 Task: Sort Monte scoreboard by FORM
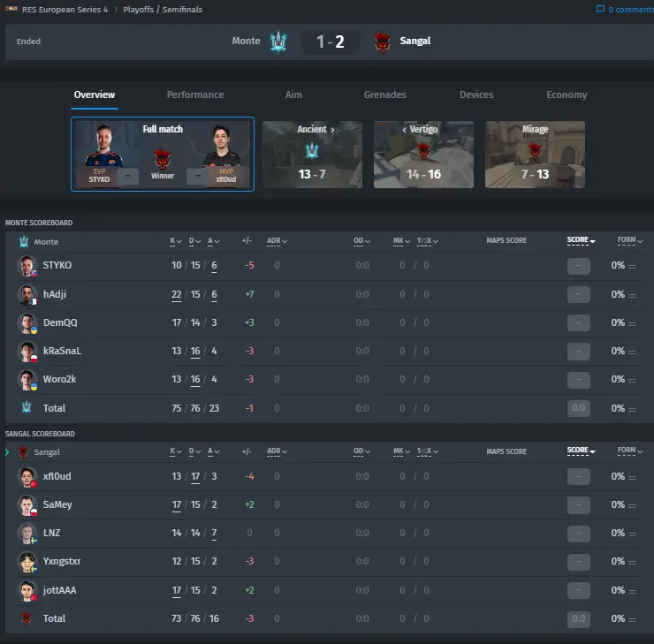click(630, 240)
